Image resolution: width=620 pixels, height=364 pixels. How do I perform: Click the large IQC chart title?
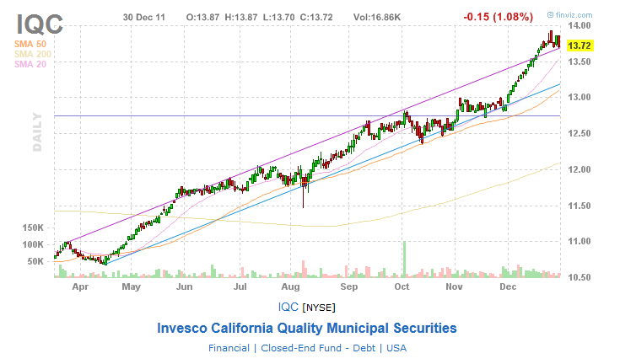[40, 24]
